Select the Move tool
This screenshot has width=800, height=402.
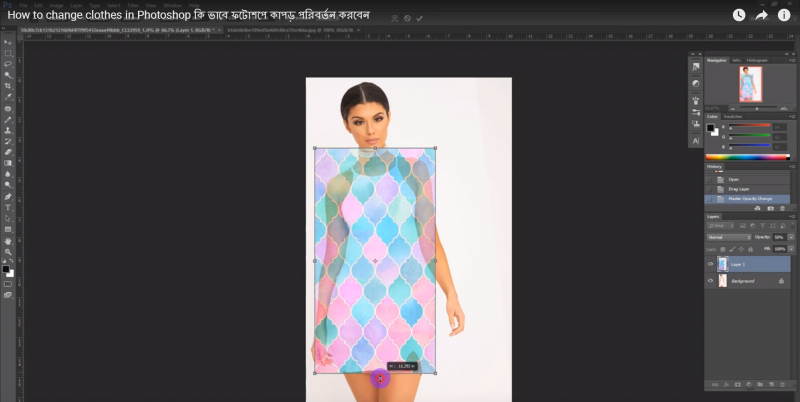pos(8,42)
